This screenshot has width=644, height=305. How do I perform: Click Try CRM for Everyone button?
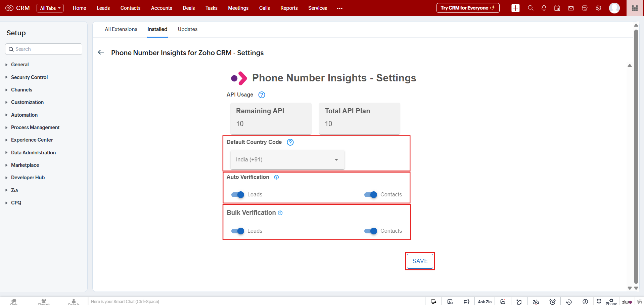468,8
